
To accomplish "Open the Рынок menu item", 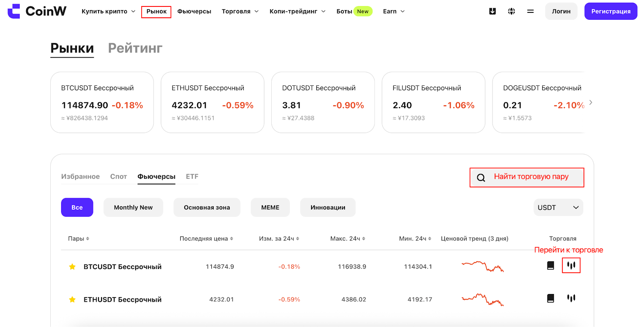I will (156, 12).
